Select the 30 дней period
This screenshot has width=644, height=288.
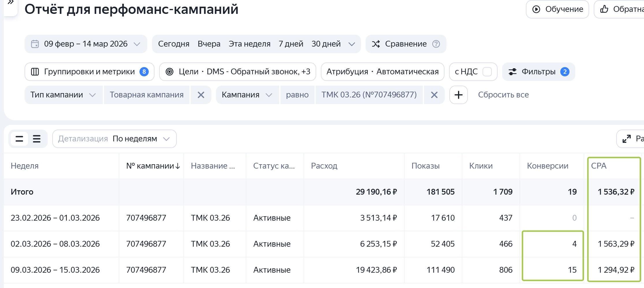[326, 44]
